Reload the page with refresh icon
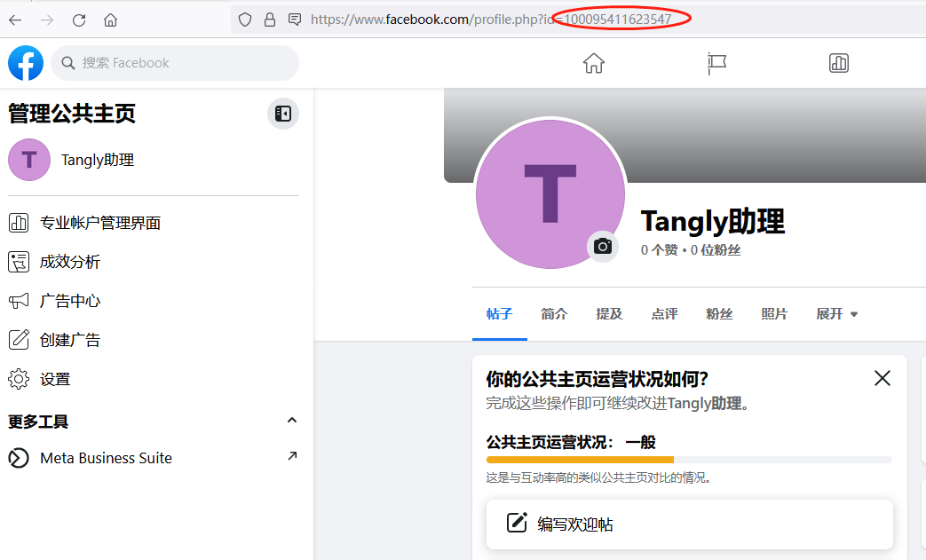The width and height of the screenshot is (926, 560). tap(79, 20)
